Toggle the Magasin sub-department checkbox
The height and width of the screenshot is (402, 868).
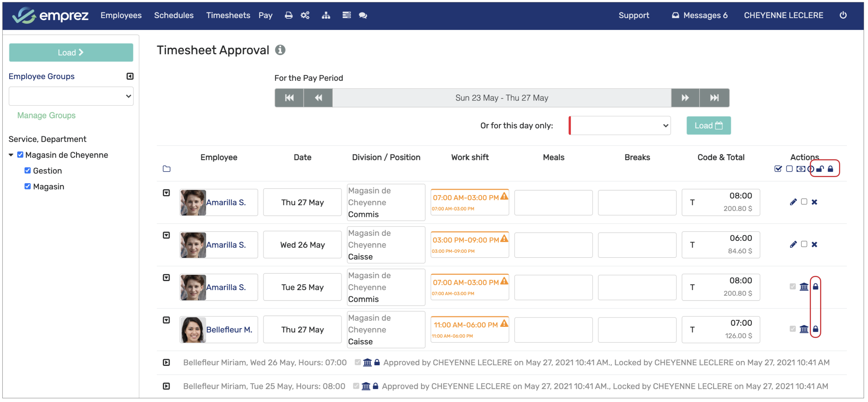[28, 186]
